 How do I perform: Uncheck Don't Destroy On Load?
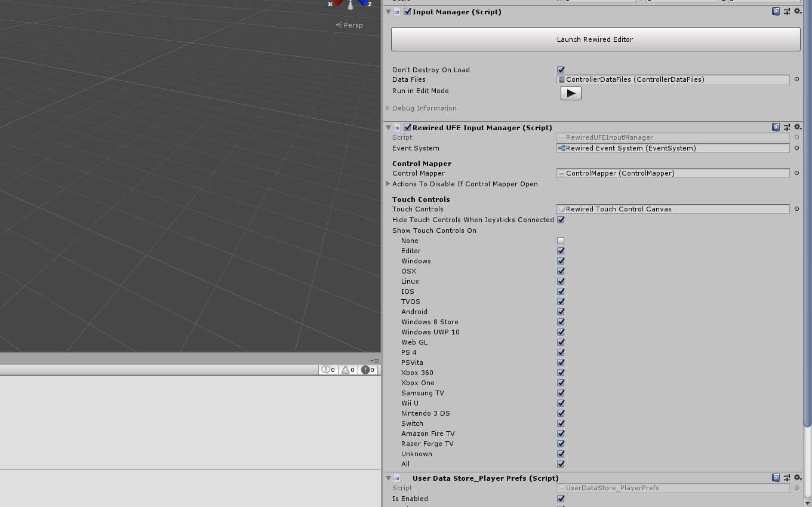560,69
